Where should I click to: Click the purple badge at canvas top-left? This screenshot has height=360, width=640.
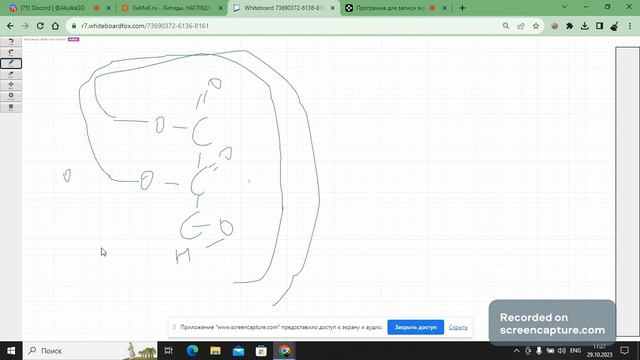click(73, 39)
